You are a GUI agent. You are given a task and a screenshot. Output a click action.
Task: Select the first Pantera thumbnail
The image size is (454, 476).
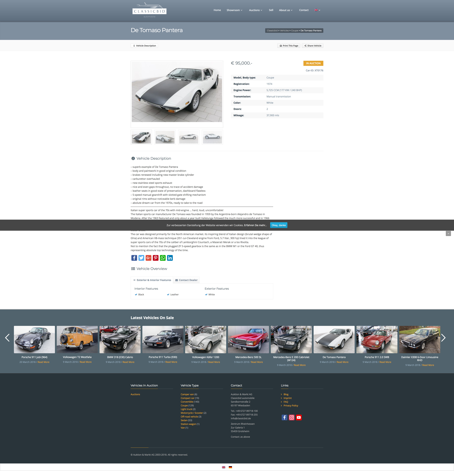click(x=141, y=137)
